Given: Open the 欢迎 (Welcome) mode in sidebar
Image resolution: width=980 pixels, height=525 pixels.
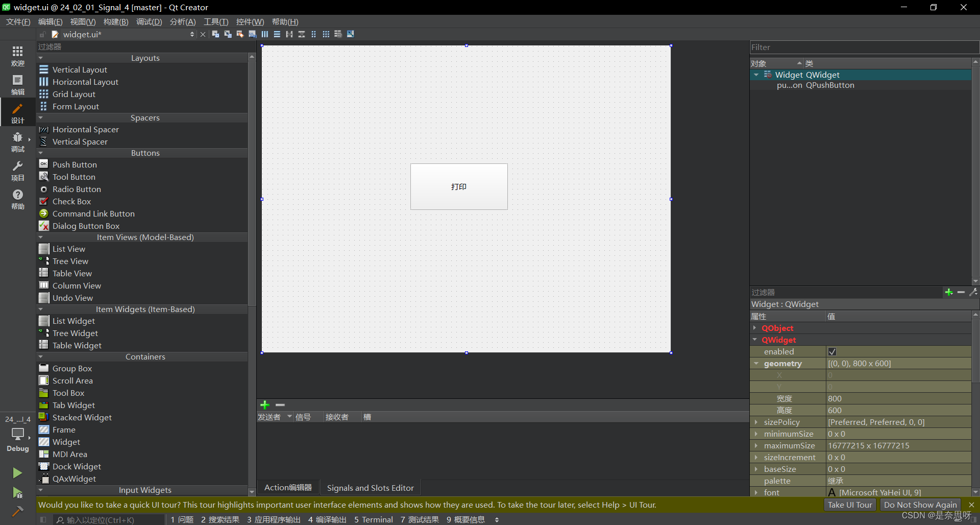Looking at the screenshot, I should [17, 56].
